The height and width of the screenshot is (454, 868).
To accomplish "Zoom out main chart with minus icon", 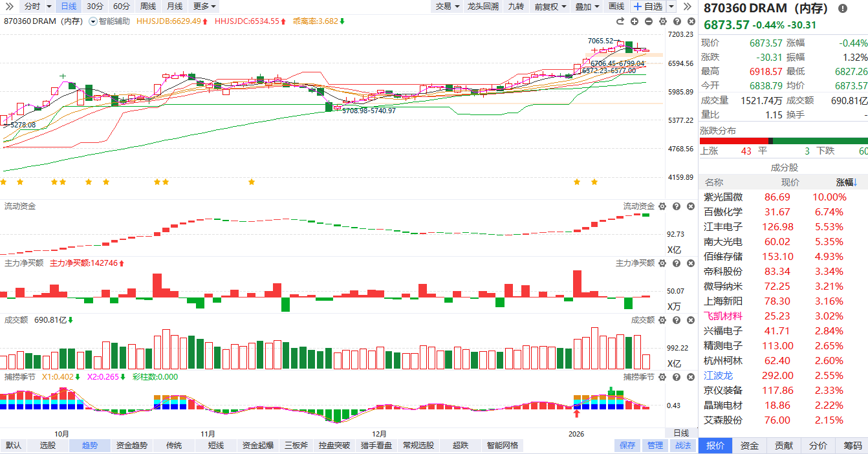I will [x=648, y=21].
